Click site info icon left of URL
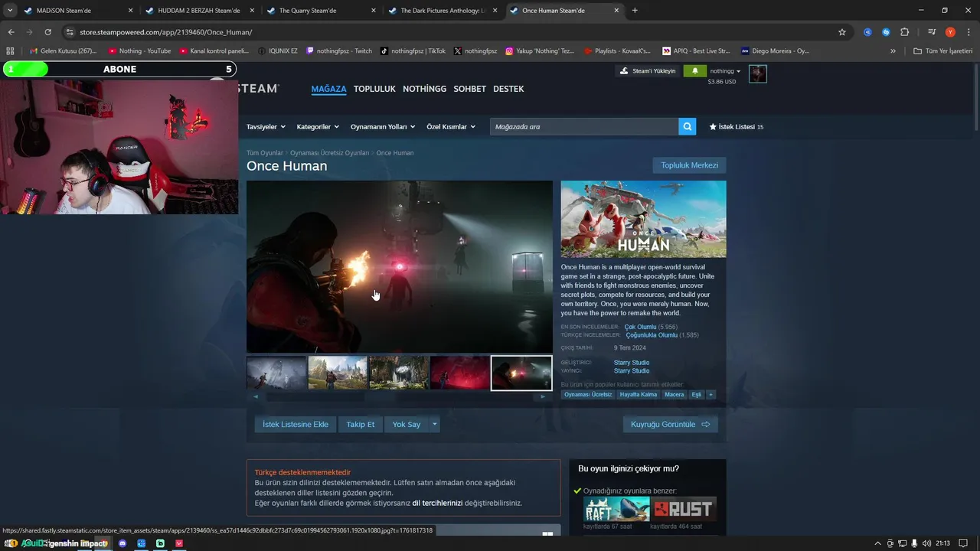 70,32
